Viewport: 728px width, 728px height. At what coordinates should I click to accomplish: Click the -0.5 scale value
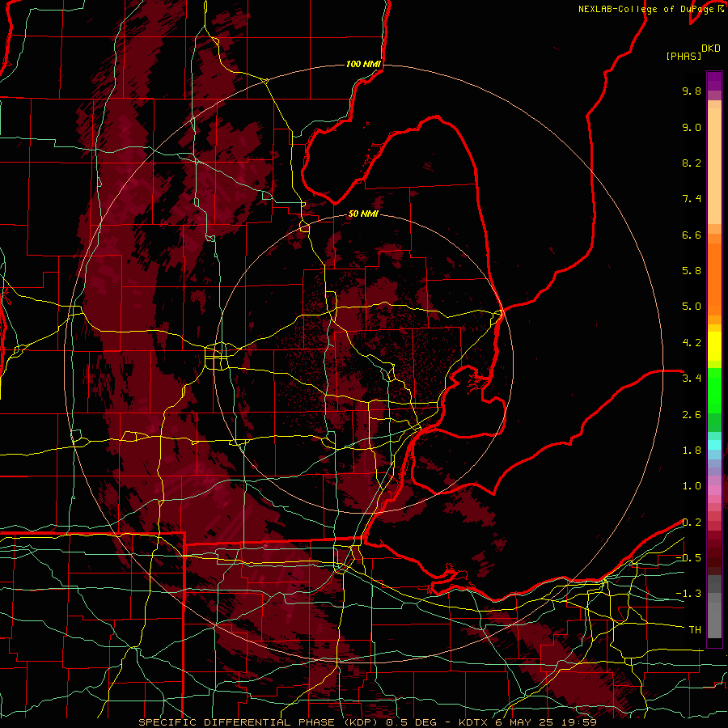(688, 558)
